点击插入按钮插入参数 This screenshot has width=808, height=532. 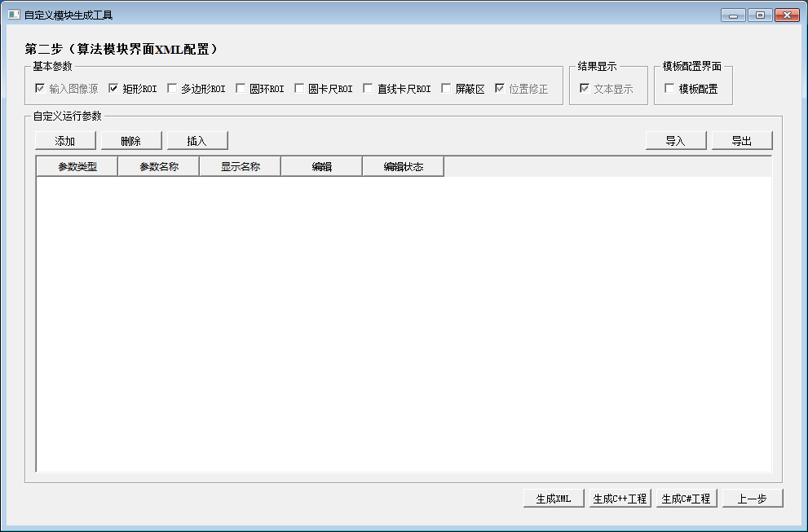pyautogui.click(x=196, y=139)
